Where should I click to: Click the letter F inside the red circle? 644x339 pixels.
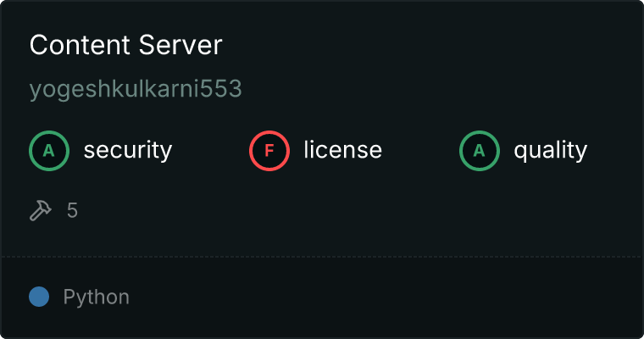point(269,151)
